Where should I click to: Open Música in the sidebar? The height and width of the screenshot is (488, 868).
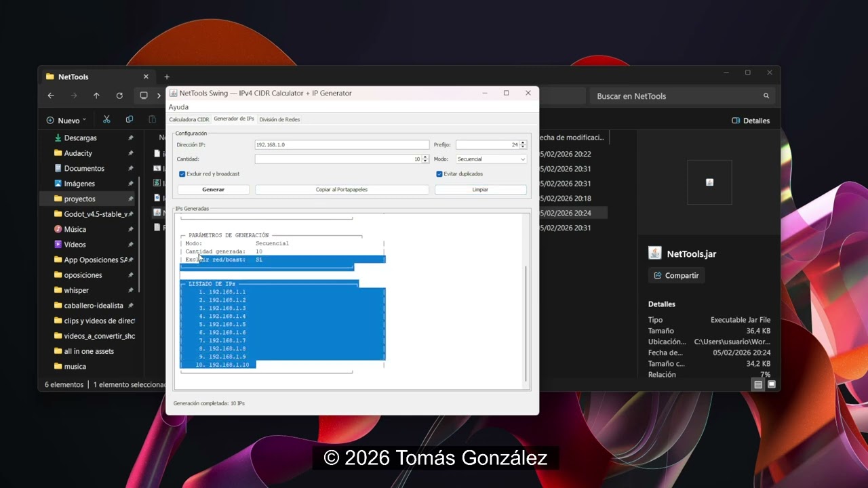pos(75,229)
